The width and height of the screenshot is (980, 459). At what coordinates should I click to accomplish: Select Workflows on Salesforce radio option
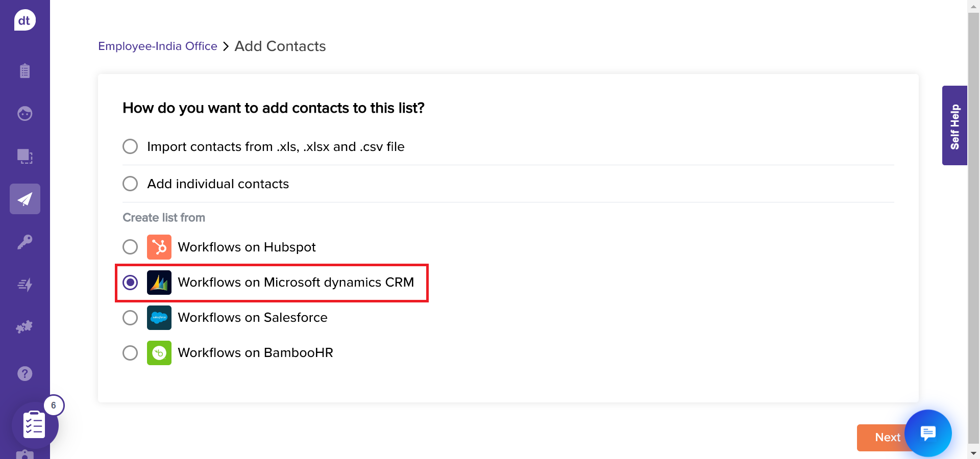(130, 318)
